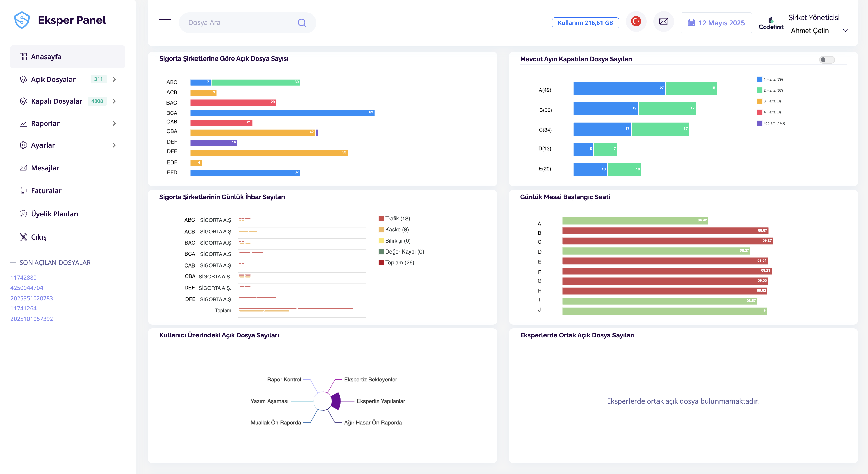Click the Eksper Panel shield logo
Screen dimensions: 868x474
22,20
